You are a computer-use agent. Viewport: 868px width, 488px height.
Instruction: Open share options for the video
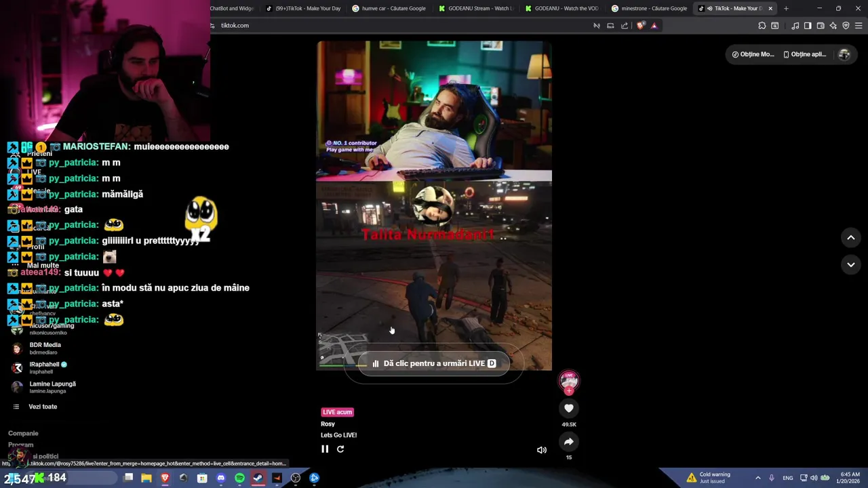(x=569, y=442)
